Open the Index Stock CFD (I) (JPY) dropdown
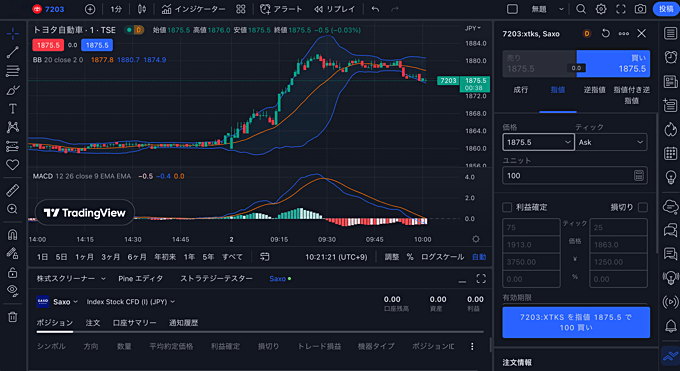680x371 pixels. coord(131,302)
